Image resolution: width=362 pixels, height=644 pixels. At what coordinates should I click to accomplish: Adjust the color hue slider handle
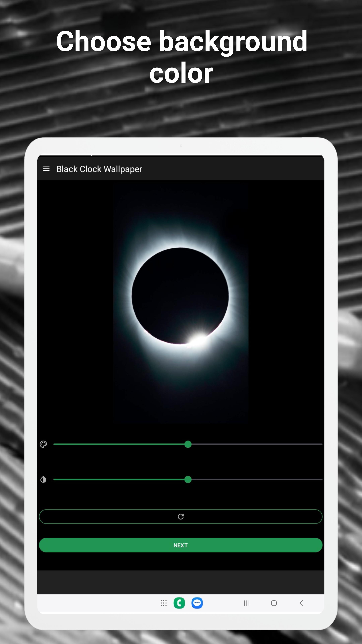pyautogui.click(x=188, y=444)
